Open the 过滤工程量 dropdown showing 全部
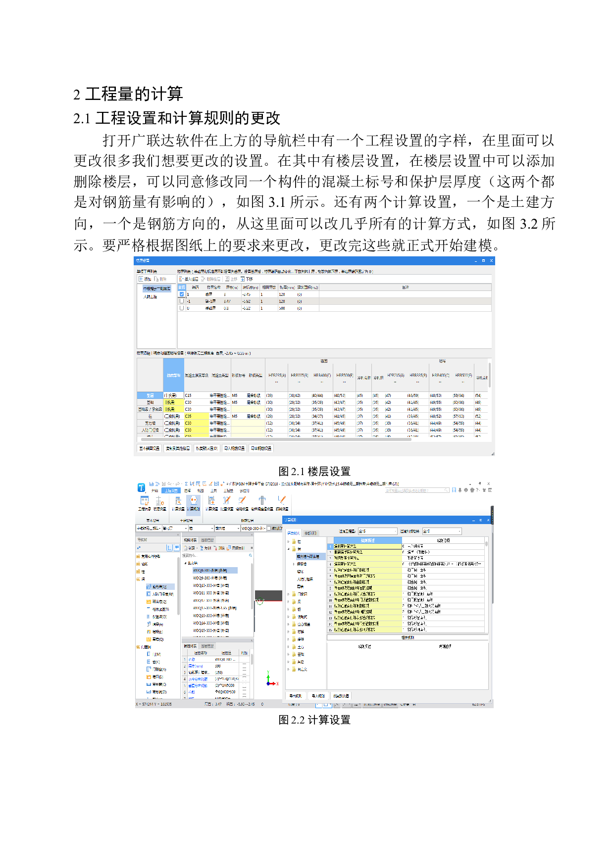The width and height of the screenshot is (614, 868). [x=376, y=531]
